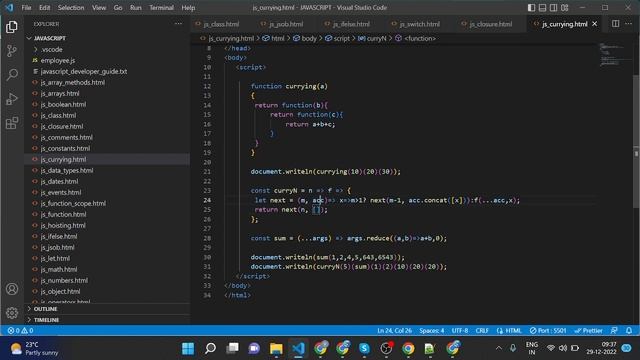The width and height of the screenshot is (640, 360).
Task: Open the Extensions view
Action: [x=12, y=123]
